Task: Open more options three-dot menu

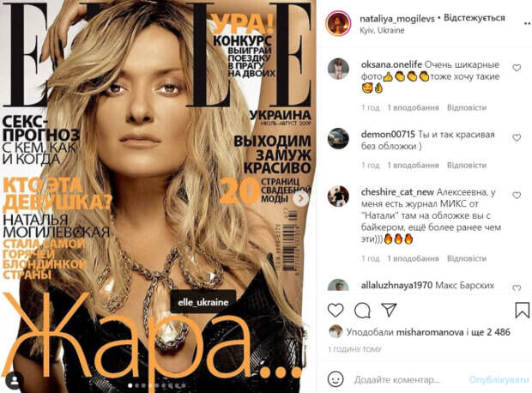Action: pyautogui.click(x=528, y=23)
